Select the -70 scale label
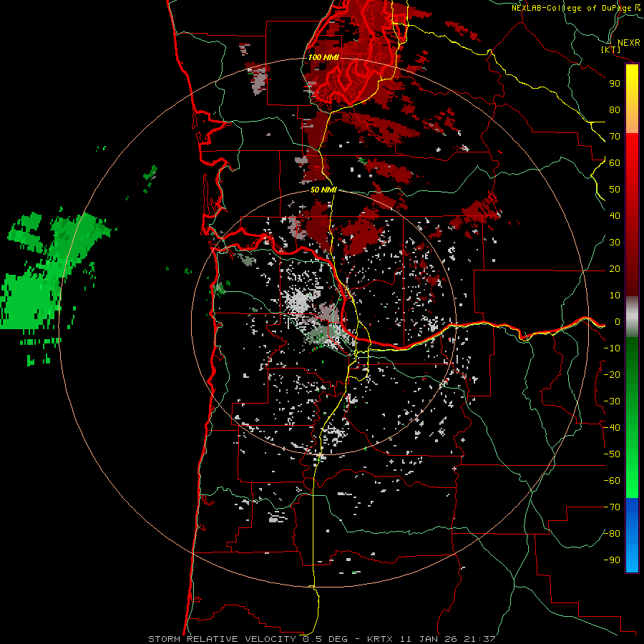644x644 pixels. [x=612, y=507]
